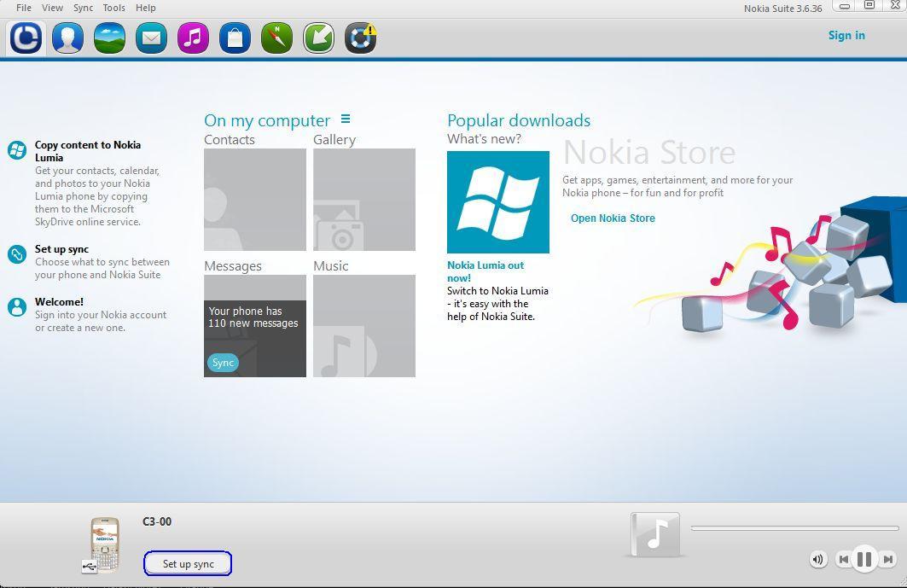Open the Contacts toolbar icon
Screen dimensions: 907x588
(x=67, y=38)
